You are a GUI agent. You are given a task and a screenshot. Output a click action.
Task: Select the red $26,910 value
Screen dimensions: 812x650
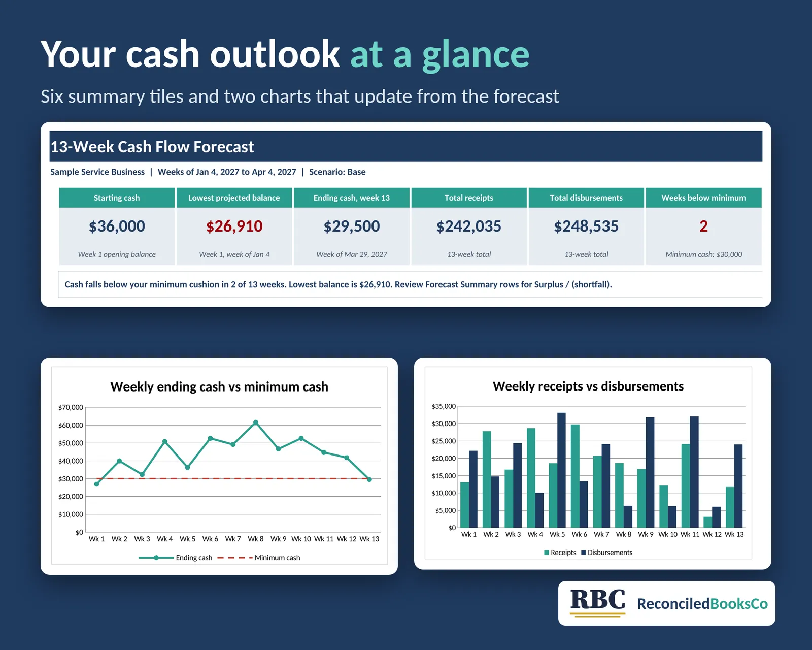[x=234, y=226]
